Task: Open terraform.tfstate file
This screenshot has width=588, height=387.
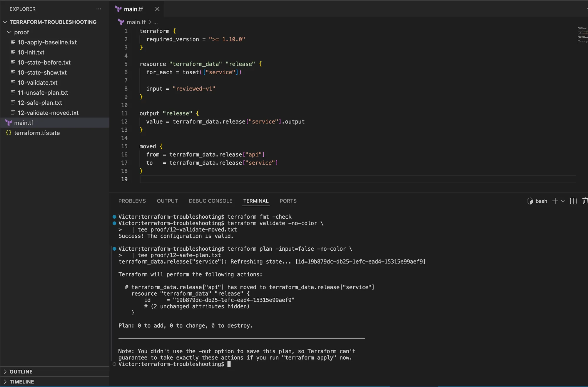Action: coord(37,133)
